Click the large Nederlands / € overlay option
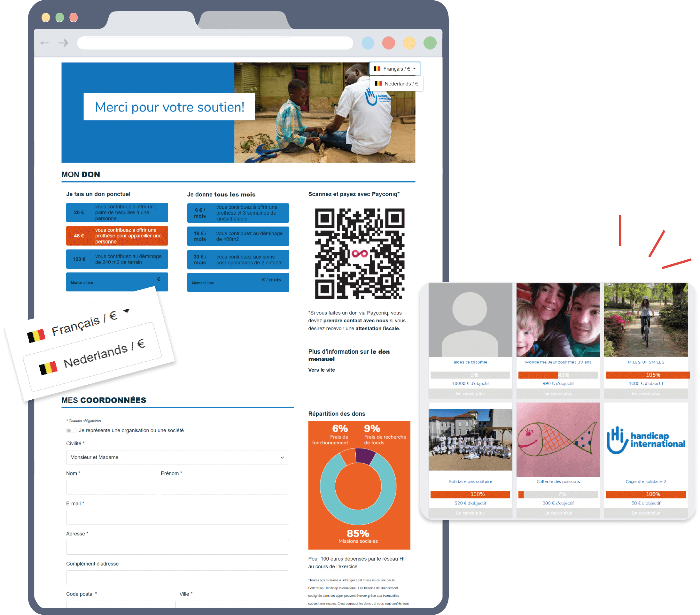Image resolution: width=700 pixels, height=615 pixels. [x=92, y=357]
